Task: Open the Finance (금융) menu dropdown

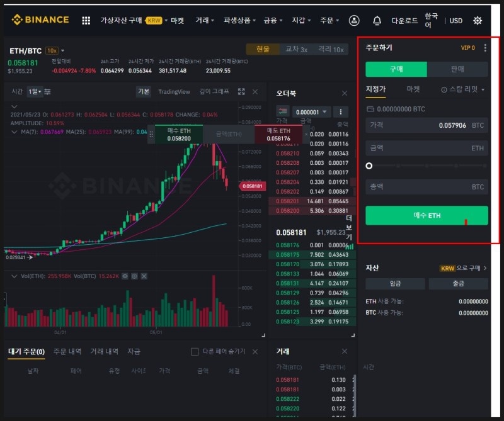Action: click(273, 21)
